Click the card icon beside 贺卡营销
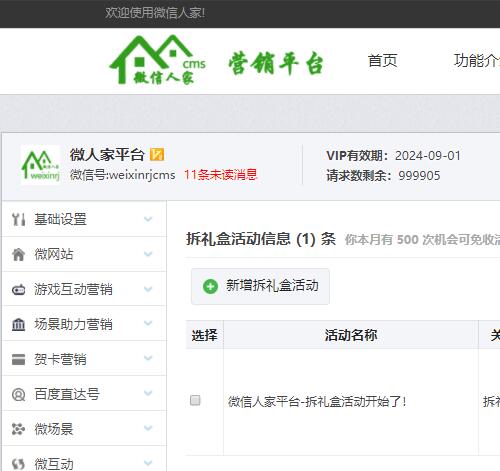The image size is (500, 471). (18, 359)
